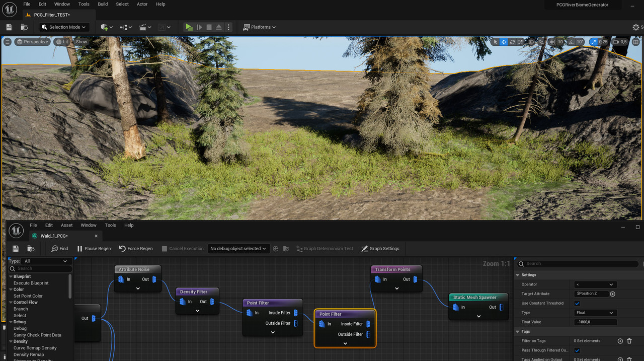Add element to Filter on Tags
644x361 pixels.
[x=620, y=341]
